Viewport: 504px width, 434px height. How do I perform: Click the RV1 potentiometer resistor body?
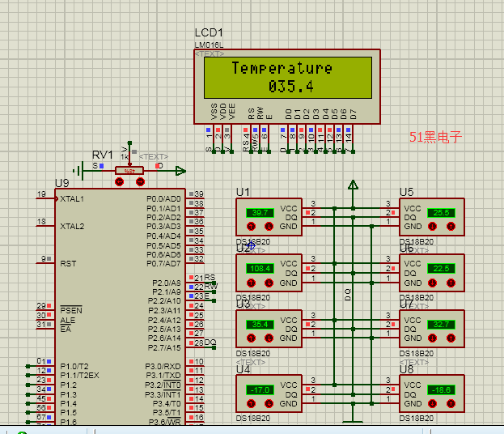129,171
